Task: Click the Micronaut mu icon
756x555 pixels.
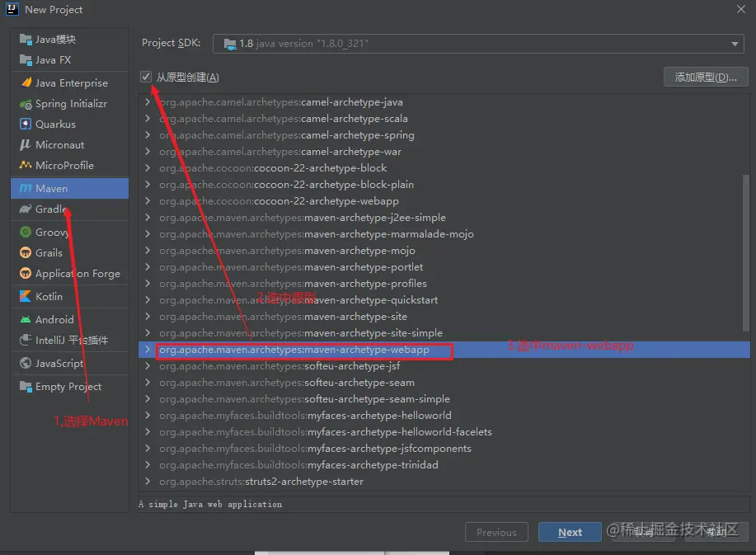Action: pos(25,144)
